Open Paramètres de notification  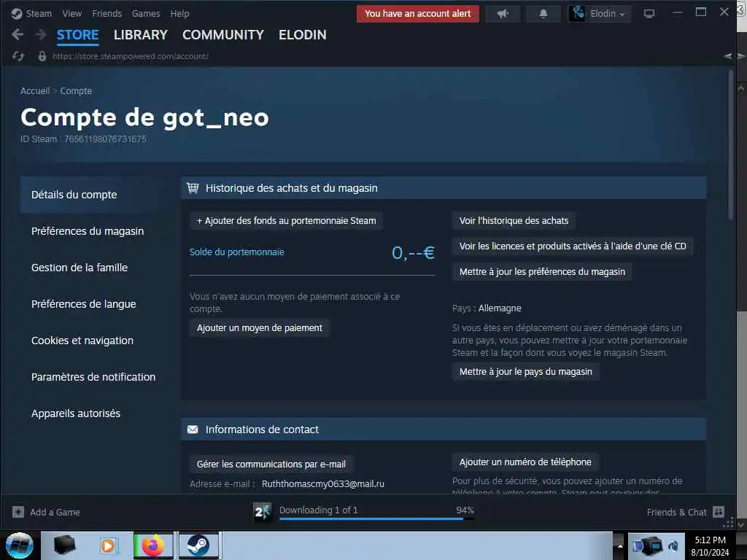pyautogui.click(x=93, y=377)
